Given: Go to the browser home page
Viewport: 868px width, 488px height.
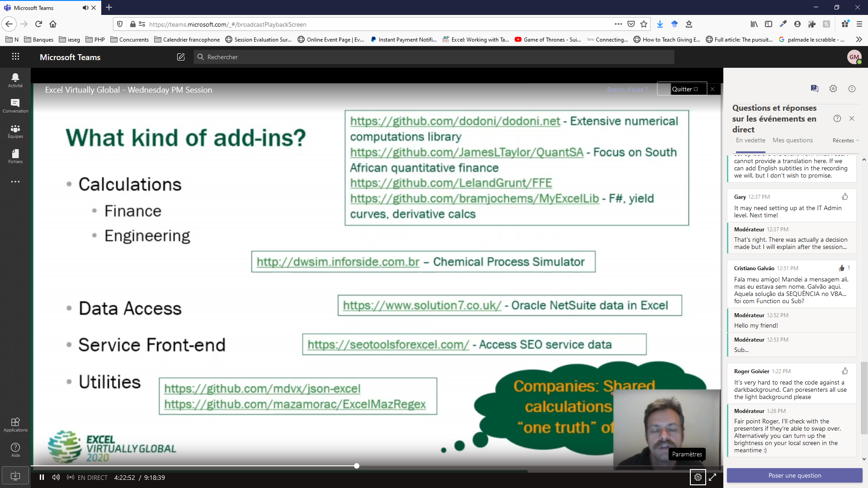Looking at the screenshot, I should coord(53,24).
